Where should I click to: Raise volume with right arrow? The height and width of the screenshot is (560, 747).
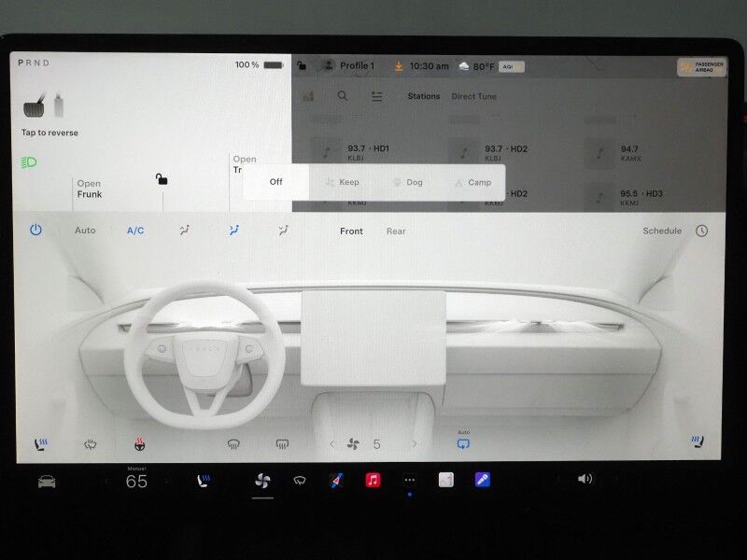617,479
